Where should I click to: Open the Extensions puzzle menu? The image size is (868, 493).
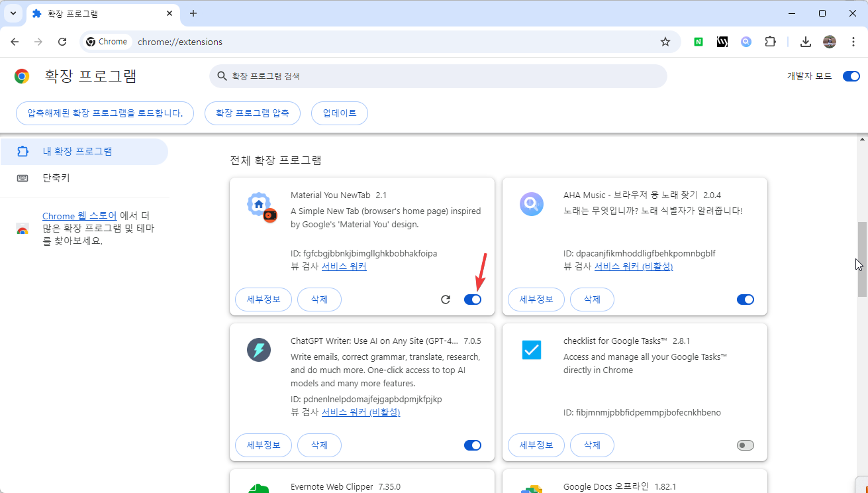click(770, 42)
